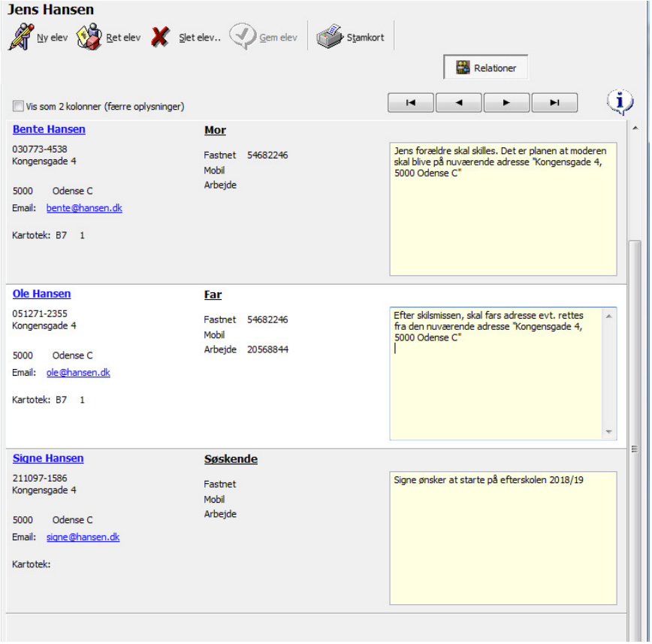This screenshot has height=644, width=652.
Task: Click the Stamkort label
Action: (366, 38)
